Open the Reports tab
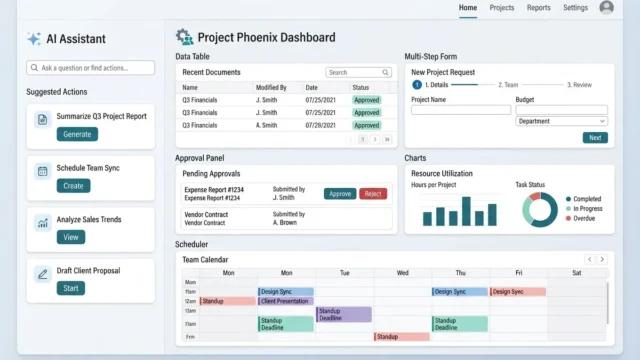Screen dimensions: 640x360 (x=538, y=8)
